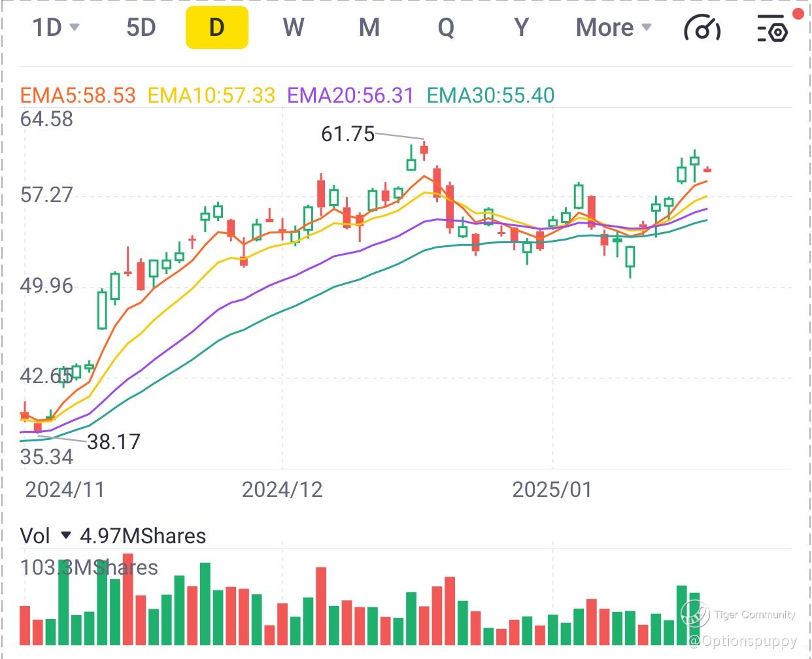Select the daily D tab
812x659 pixels.
(x=216, y=27)
